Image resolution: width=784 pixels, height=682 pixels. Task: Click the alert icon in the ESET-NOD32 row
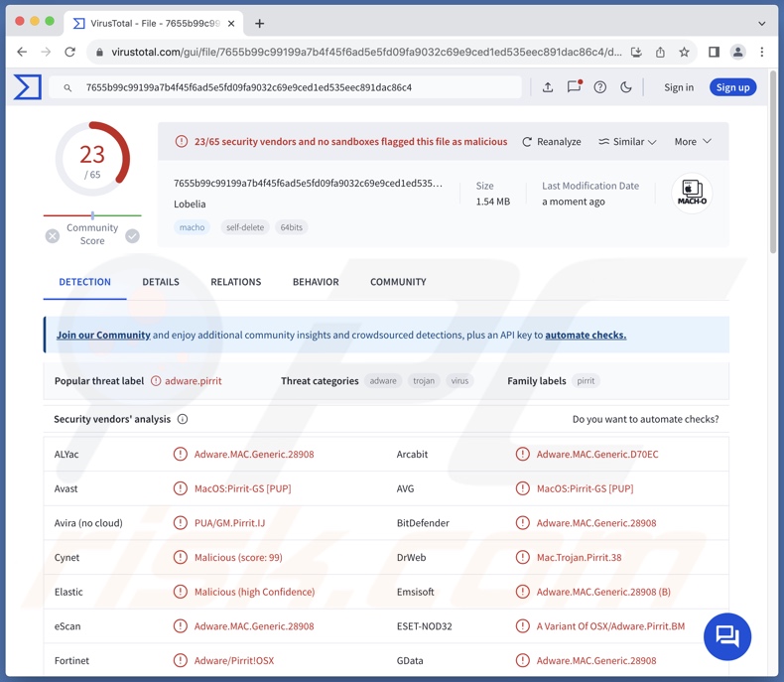pyautogui.click(x=522, y=626)
